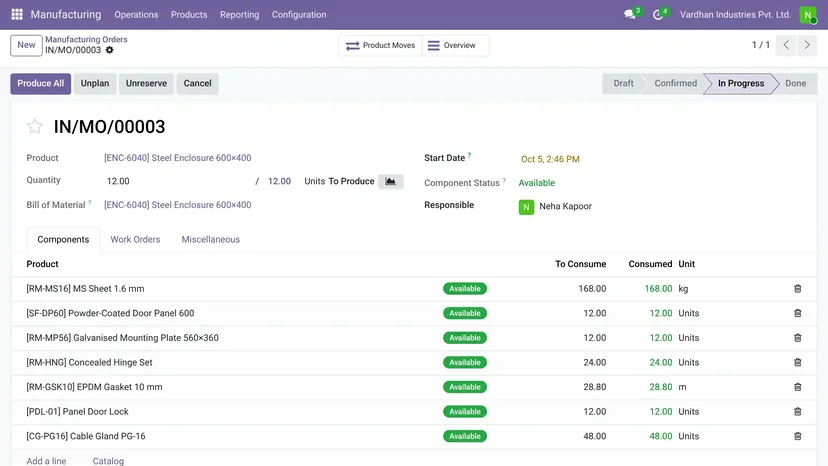Click the Consumed column header

[x=650, y=264]
